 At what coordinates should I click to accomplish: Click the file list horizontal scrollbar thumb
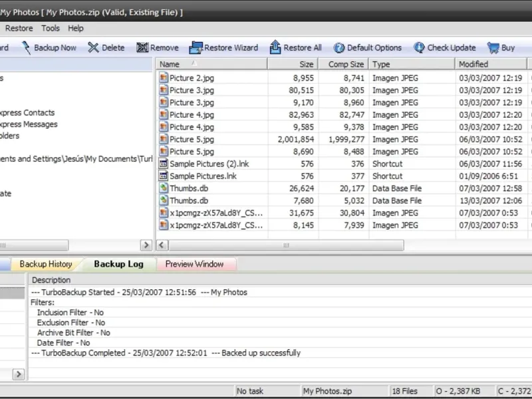pyautogui.click(x=287, y=245)
